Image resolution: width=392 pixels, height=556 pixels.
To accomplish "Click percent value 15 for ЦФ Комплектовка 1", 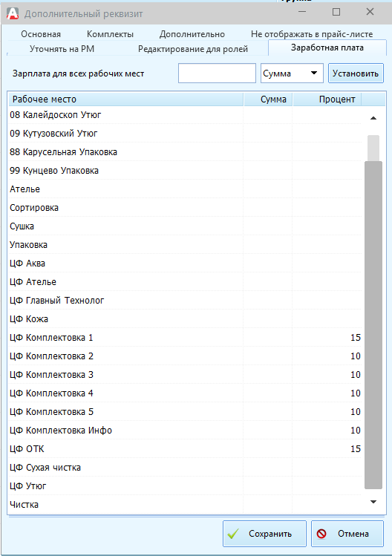I will pos(356,338).
